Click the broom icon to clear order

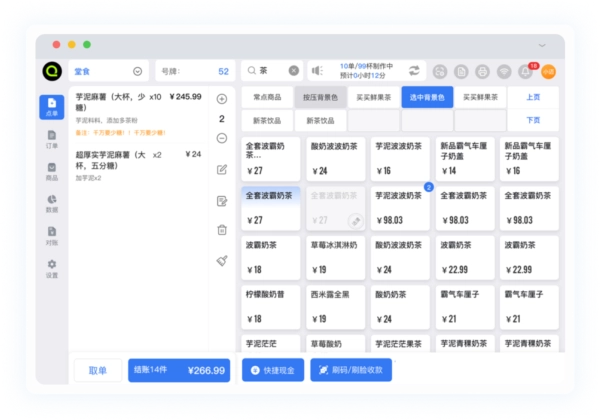click(222, 260)
